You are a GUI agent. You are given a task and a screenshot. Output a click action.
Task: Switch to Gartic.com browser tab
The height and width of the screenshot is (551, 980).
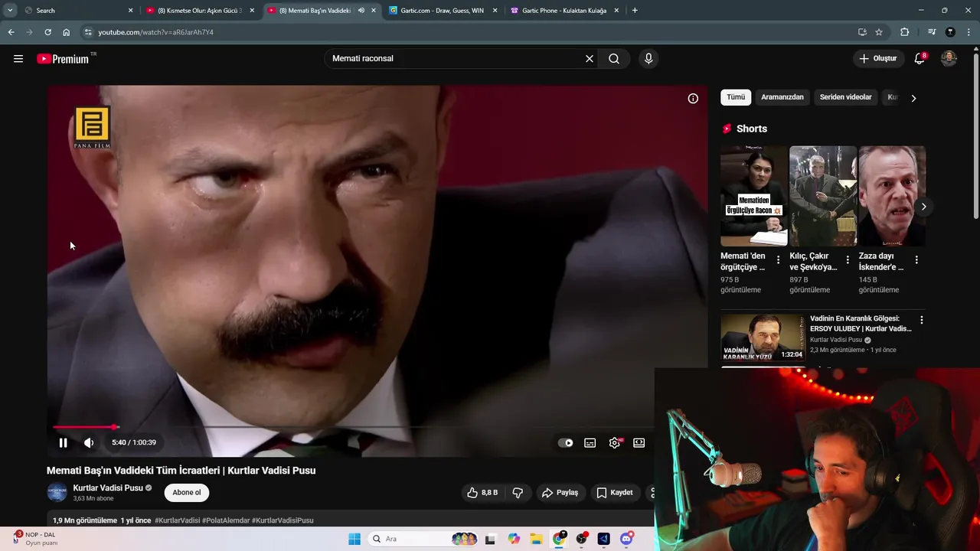442,11
